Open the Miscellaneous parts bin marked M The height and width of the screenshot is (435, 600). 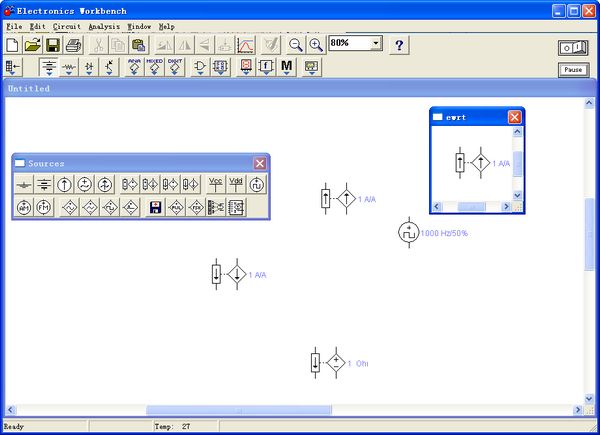[287, 67]
